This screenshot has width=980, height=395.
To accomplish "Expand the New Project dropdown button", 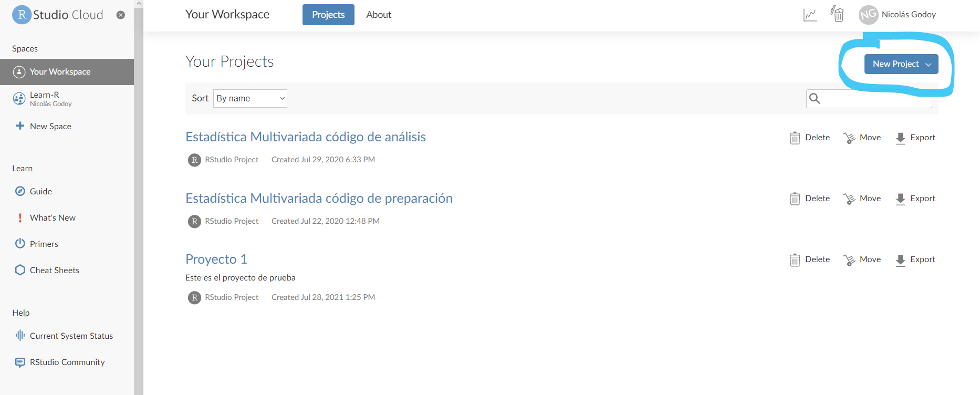I will tap(901, 64).
